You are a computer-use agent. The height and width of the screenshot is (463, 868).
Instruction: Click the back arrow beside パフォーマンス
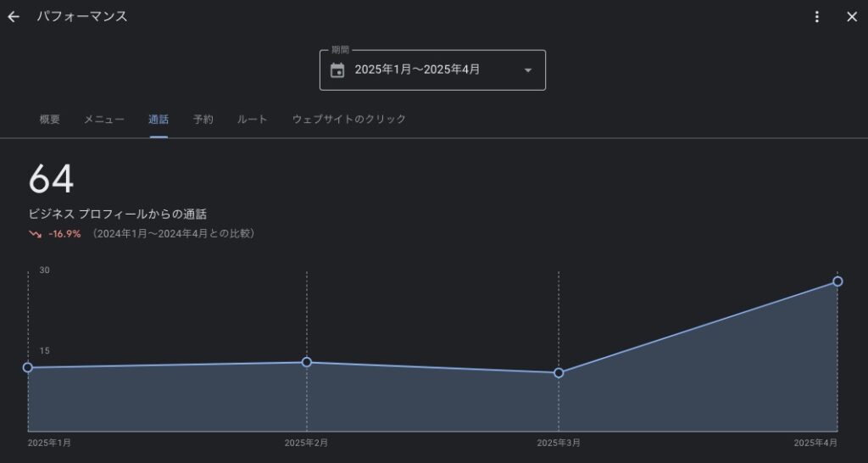[14, 17]
